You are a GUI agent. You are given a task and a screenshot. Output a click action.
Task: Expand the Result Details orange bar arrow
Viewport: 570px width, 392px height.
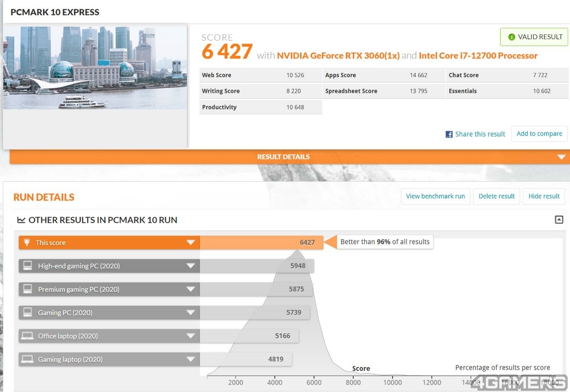pyautogui.click(x=561, y=157)
